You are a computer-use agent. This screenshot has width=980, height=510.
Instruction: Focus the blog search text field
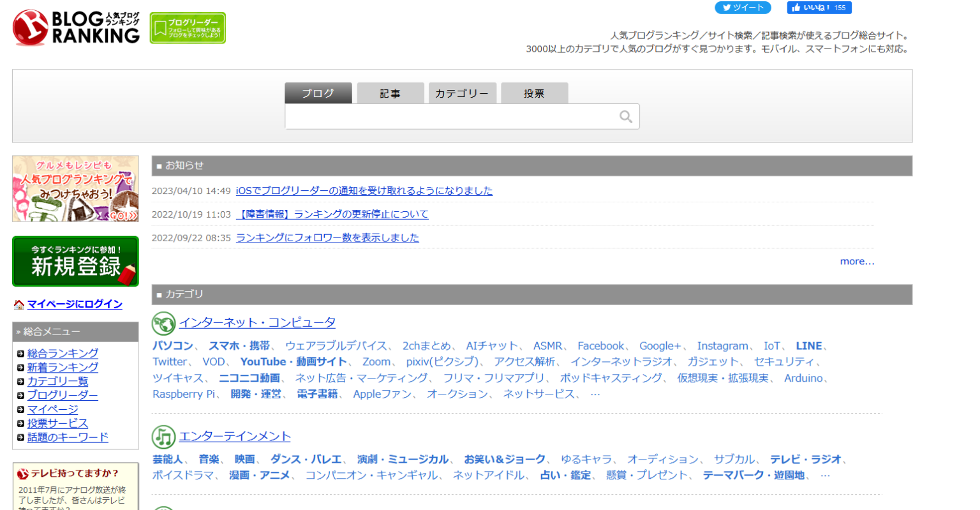click(x=450, y=117)
